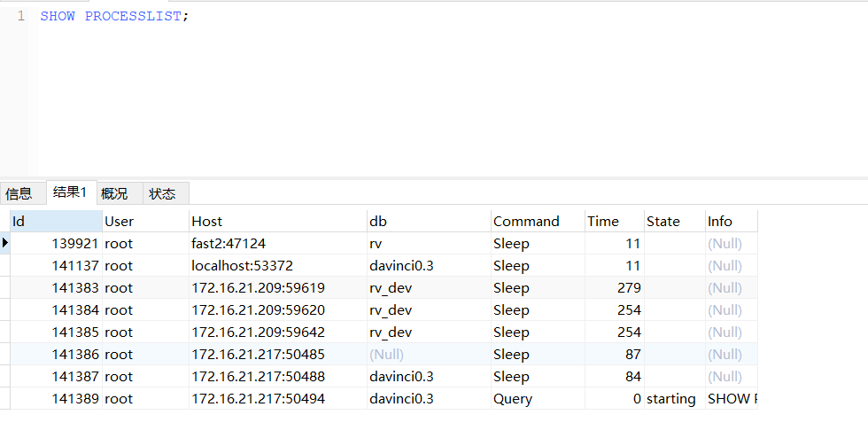Click the Time column header
This screenshot has width=868, height=446.
coord(613,221)
